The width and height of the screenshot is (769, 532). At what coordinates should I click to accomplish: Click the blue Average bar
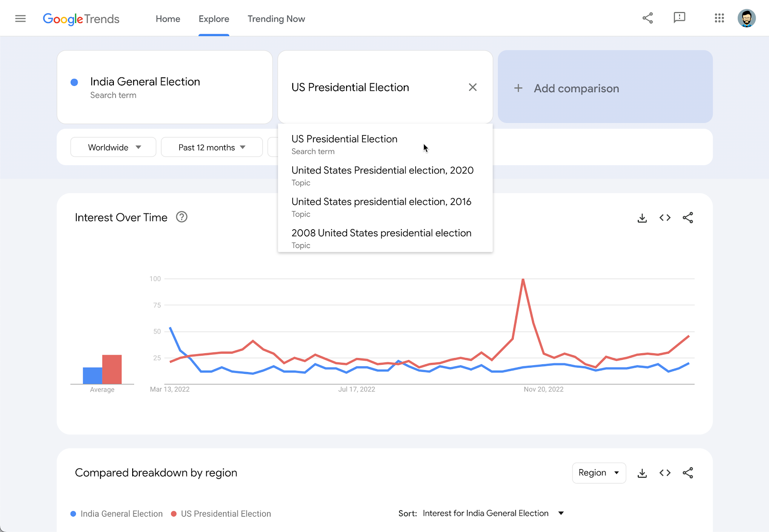tap(93, 376)
